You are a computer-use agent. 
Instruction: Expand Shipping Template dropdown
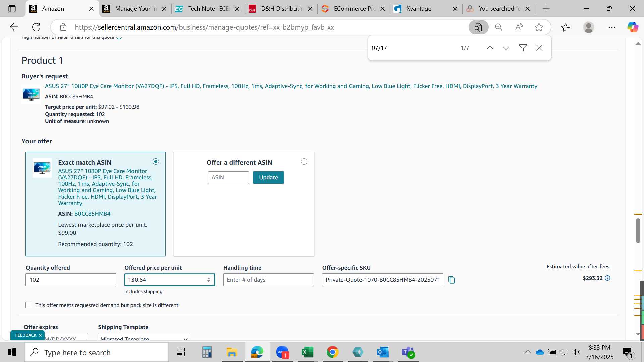(x=144, y=337)
